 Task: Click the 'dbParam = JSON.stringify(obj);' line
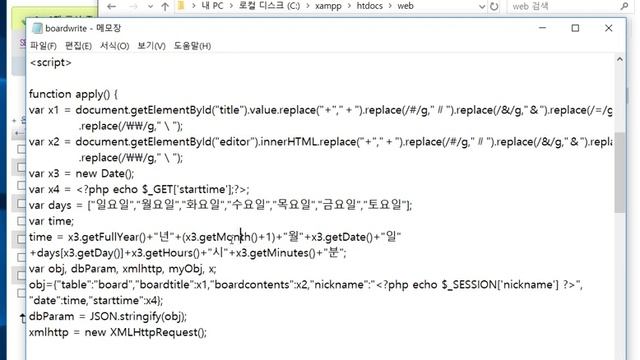pos(108,316)
